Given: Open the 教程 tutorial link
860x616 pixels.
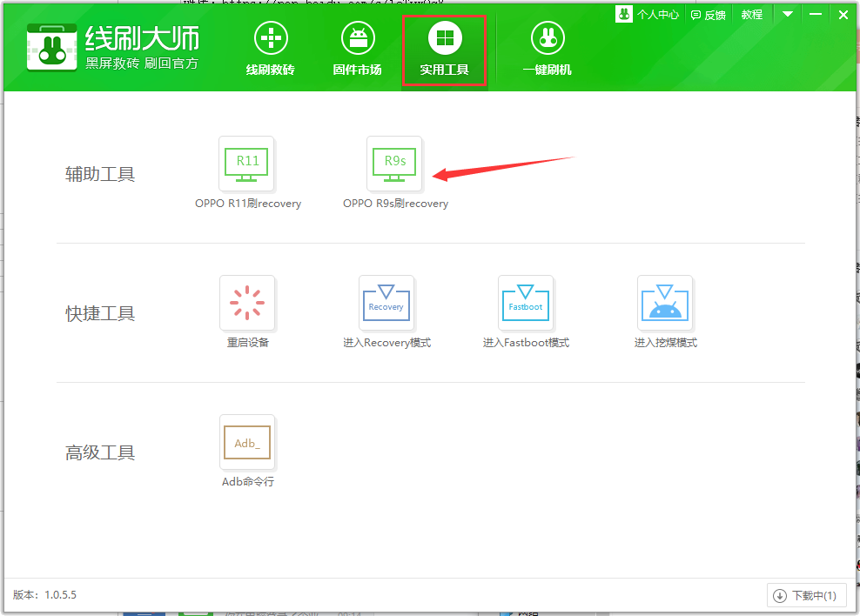Looking at the screenshot, I should pos(751,15).
